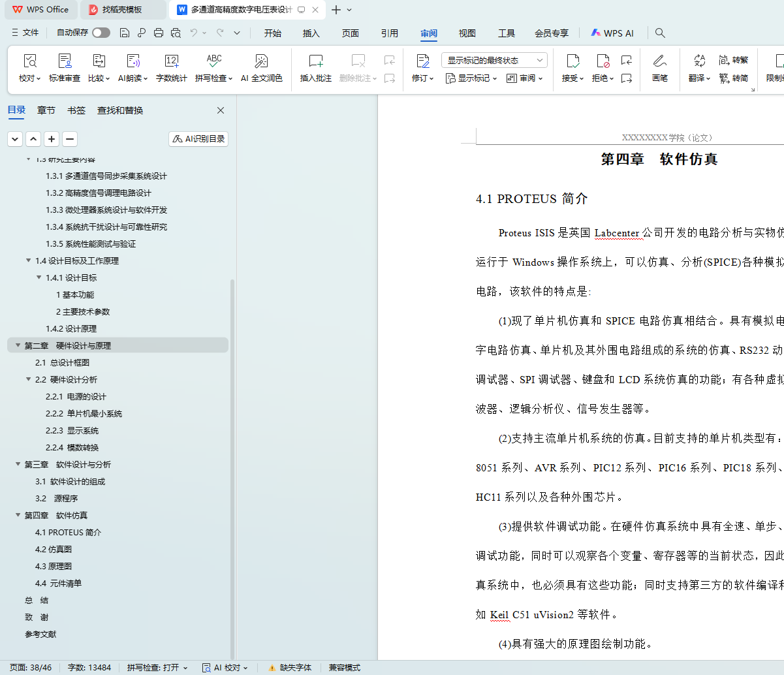Open 标准审查 standard review tool
Viewport: 784px width, 675px height.
[x=65, y=62]
